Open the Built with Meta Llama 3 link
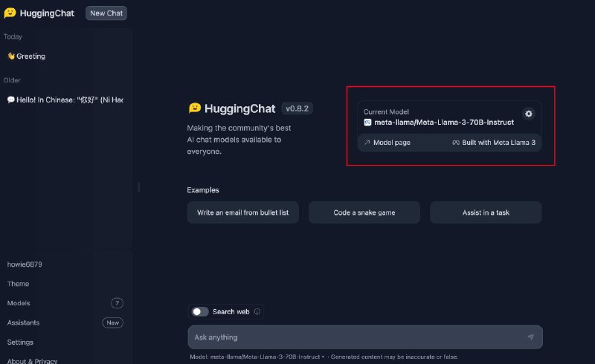The height and width of the screenshot is (364, 595). point(494,143)
